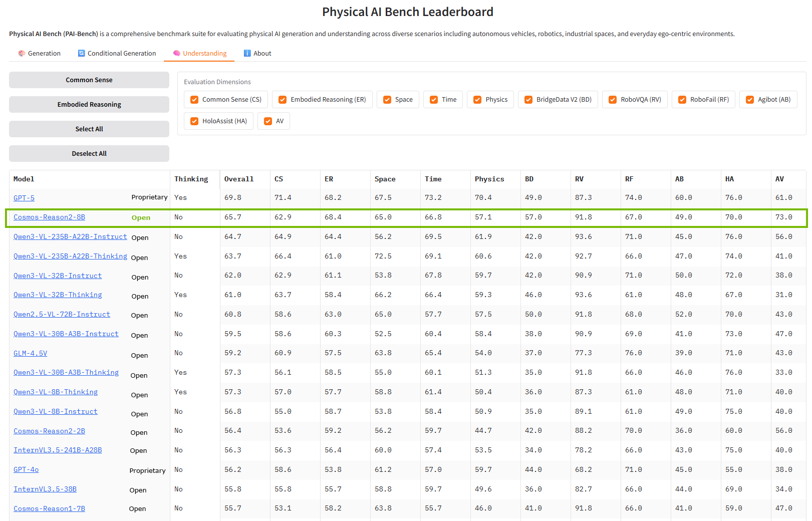
Task: Switch to the Generation tab
Action: coord(40,53)
